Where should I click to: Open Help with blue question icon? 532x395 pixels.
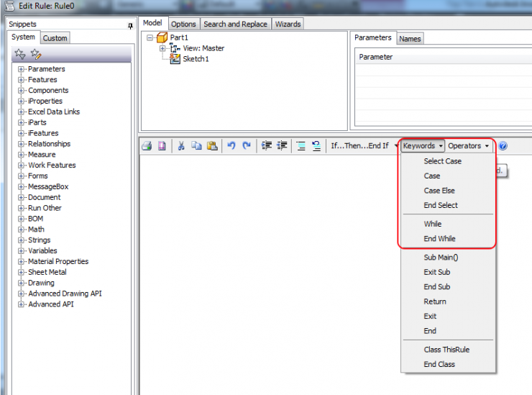click(x=503, y=146)
